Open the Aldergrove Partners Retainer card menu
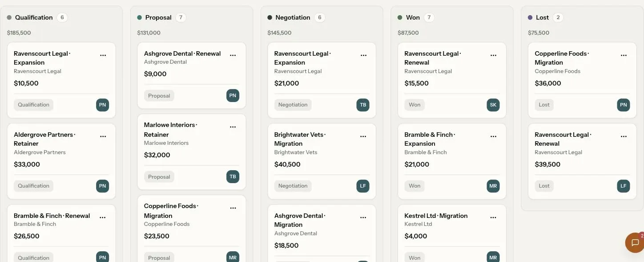Viewport: 644px width, 262px height. point(103,136)
